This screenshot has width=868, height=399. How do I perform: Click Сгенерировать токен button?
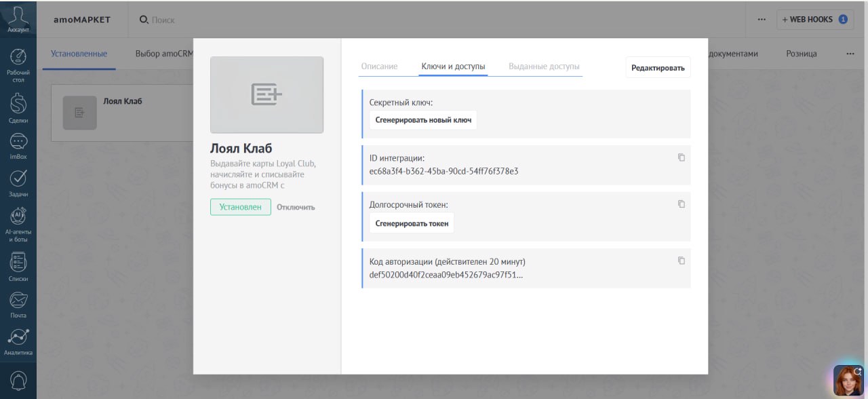point(412,223)
